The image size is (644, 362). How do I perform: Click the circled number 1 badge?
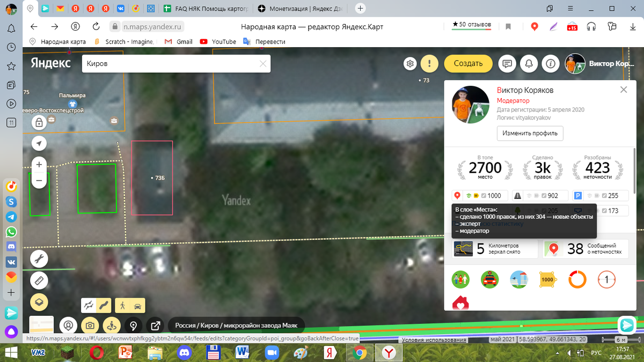(606, 279)
